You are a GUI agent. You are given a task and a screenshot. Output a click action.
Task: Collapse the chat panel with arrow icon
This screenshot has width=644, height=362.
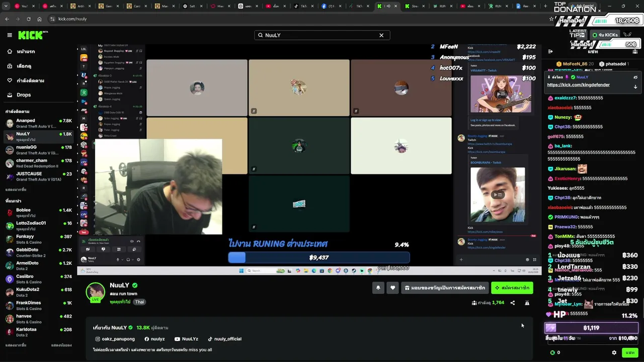click(550, 51)
